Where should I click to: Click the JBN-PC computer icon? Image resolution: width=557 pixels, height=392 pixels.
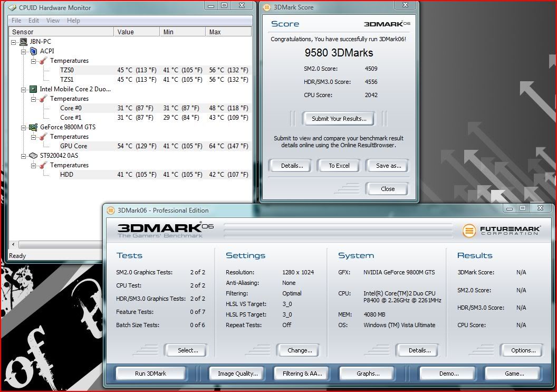click(x=23, y=42)
